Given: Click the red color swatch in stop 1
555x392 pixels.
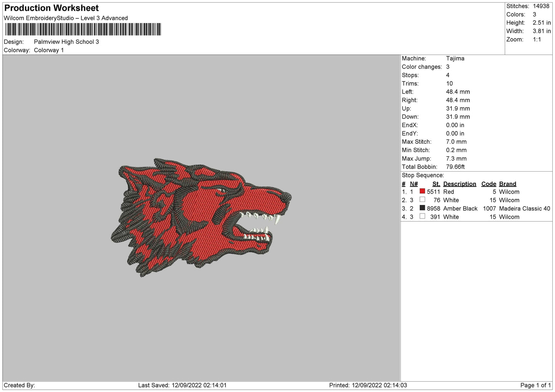Looking at the screenshot, I should 422,191.
